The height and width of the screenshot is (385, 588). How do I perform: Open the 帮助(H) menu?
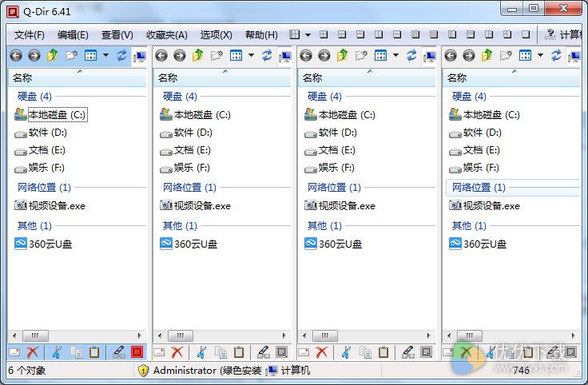point(261,35)
